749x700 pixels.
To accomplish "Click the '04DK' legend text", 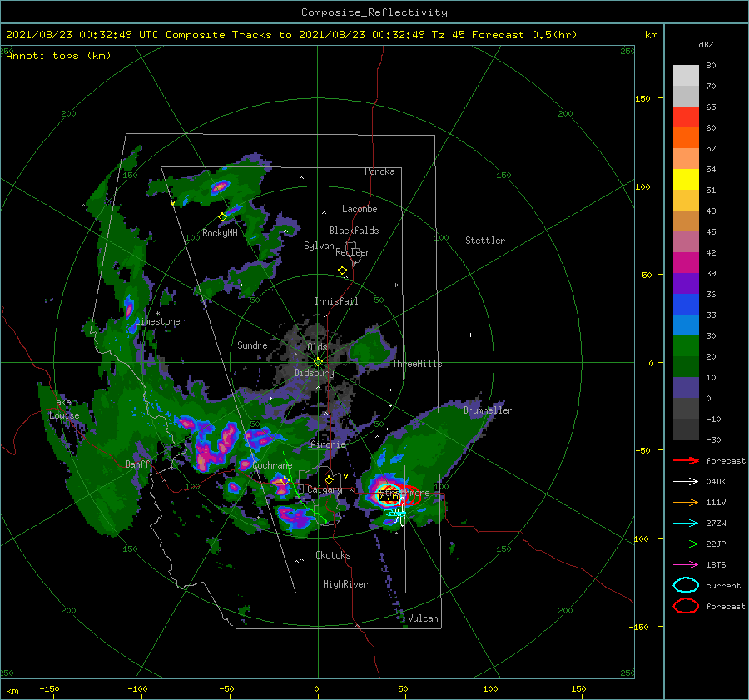I will pyautogui.click(x=716, y=482).
